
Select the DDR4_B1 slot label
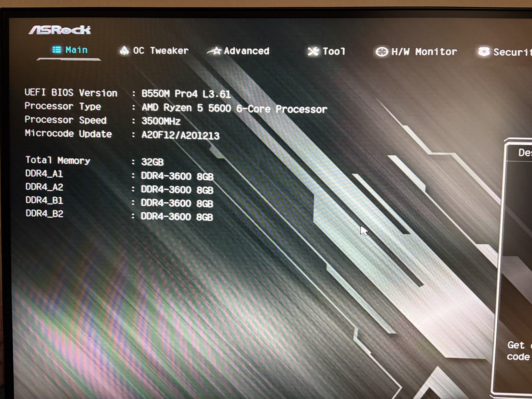pyautogui.click(x=44, y=200)
